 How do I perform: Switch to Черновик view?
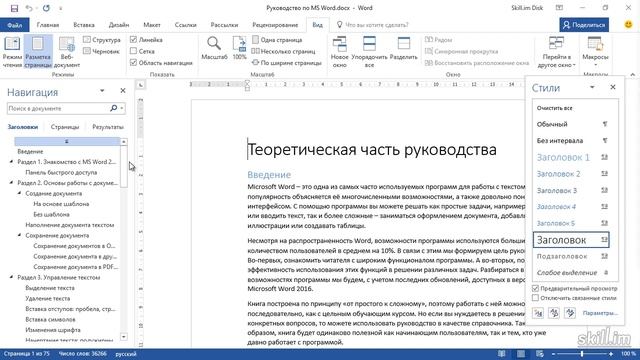[101, 51]
